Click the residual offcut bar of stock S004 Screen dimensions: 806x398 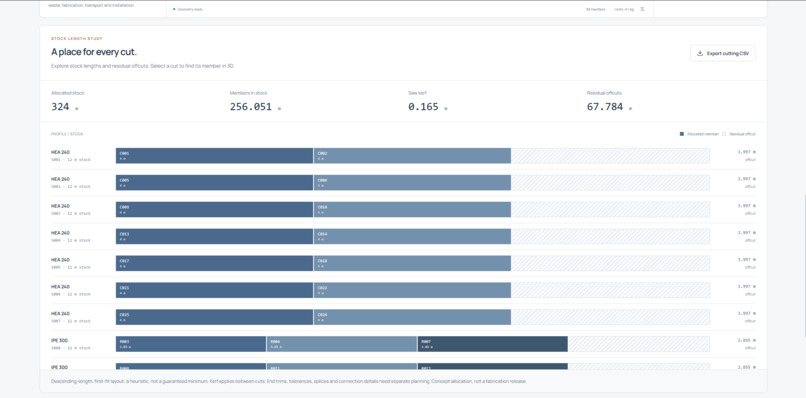tap(611, 237)
